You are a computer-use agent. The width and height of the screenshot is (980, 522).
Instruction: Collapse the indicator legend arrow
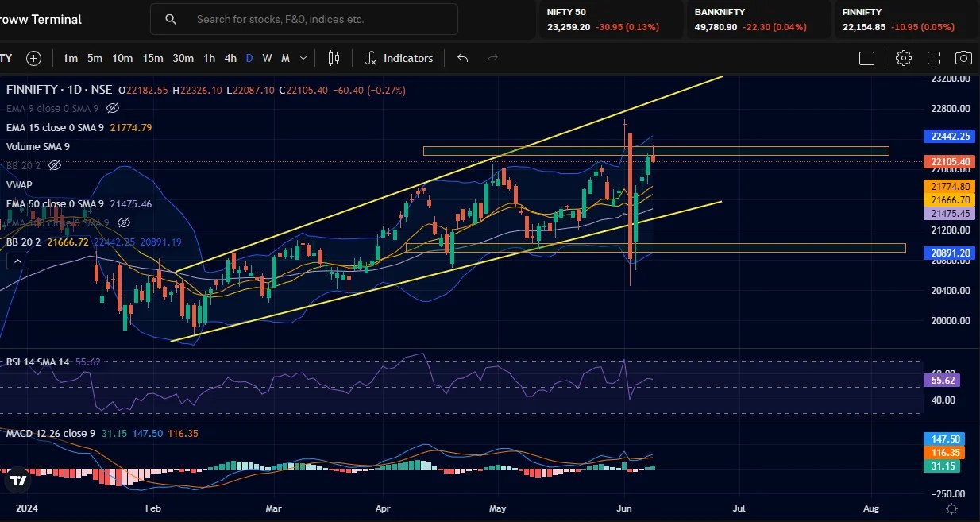[x=17, y=261]
